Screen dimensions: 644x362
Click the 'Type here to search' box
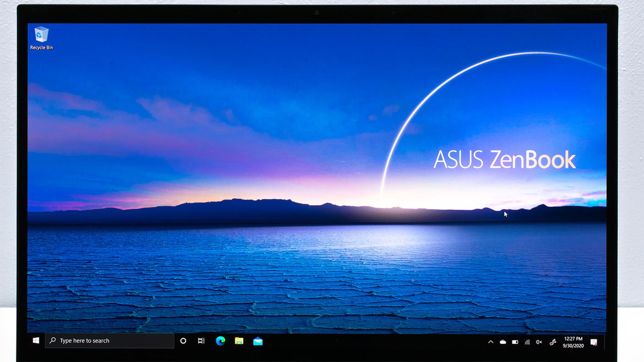pos(109,341)
